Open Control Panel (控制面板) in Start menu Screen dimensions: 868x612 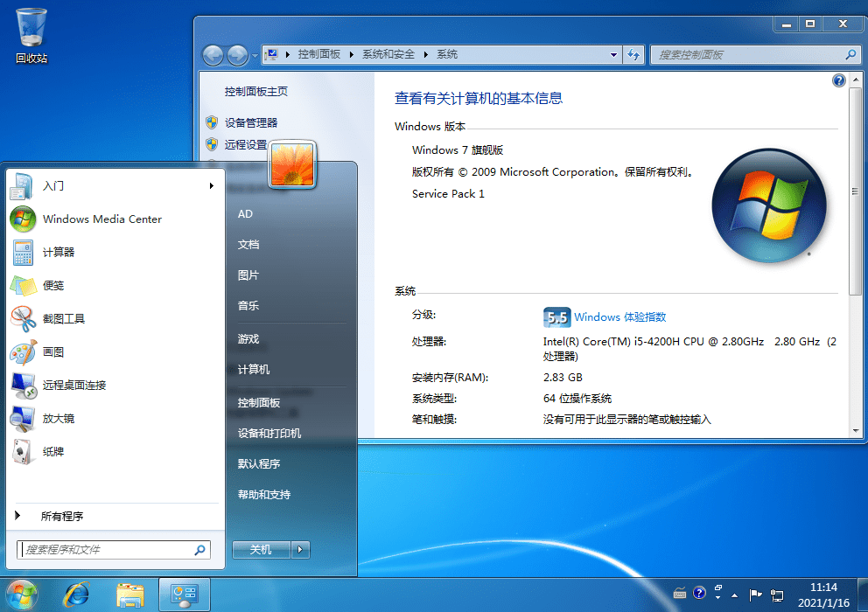[x=259, y=402]
